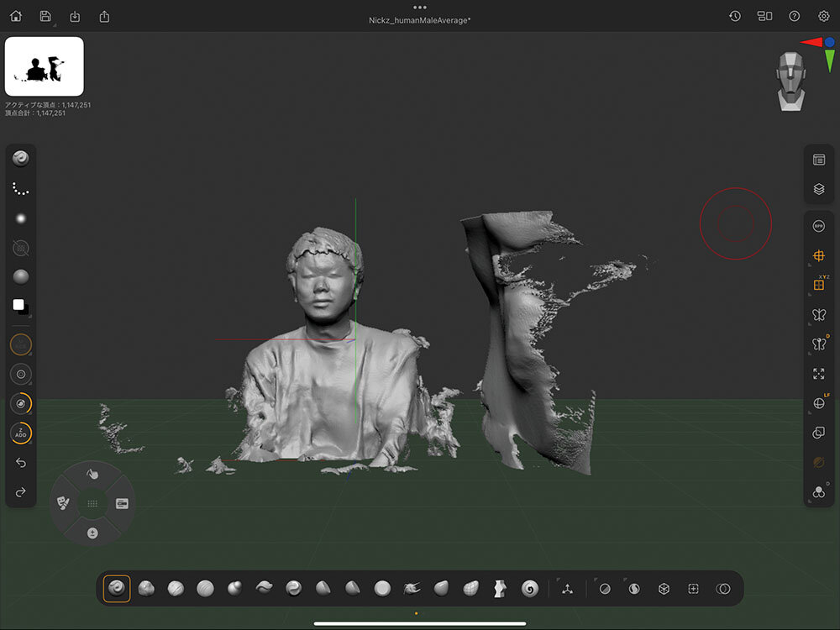
Task: Click the BPR render button
Action: 819,226
